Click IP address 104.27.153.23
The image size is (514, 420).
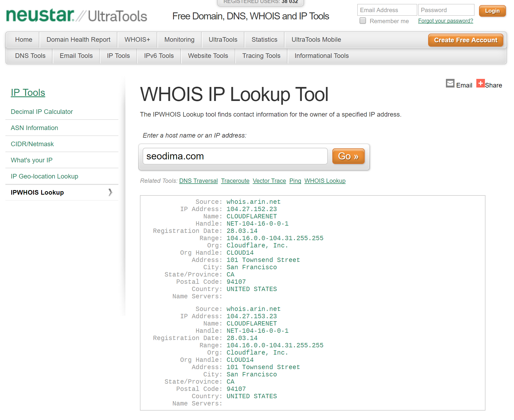coord(252,316)
